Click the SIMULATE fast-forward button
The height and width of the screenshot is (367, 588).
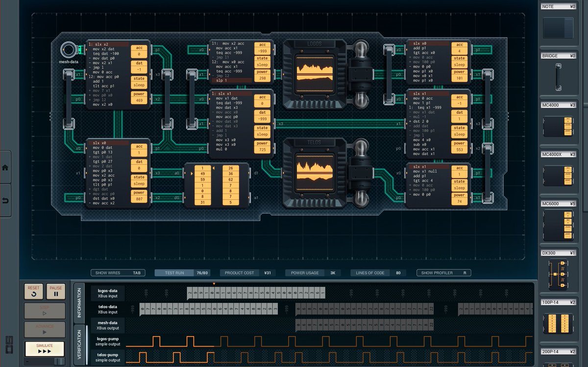[45, 349]
